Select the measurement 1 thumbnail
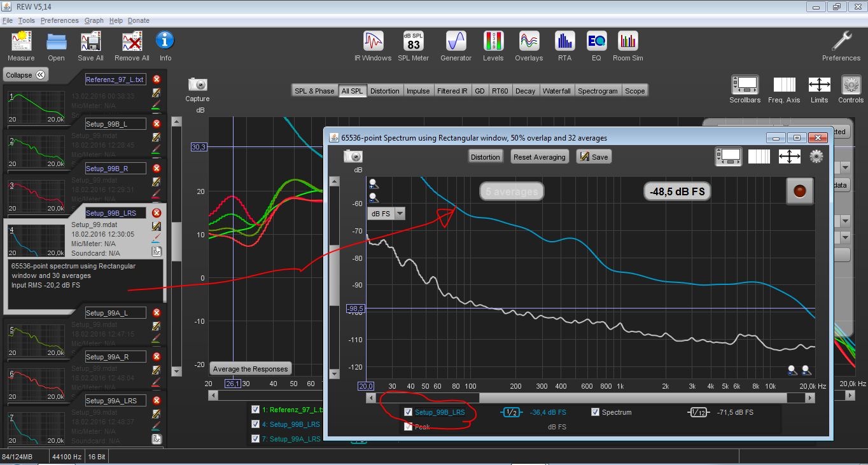The width and height of the screenshot is (868, 465). [36, 107]
